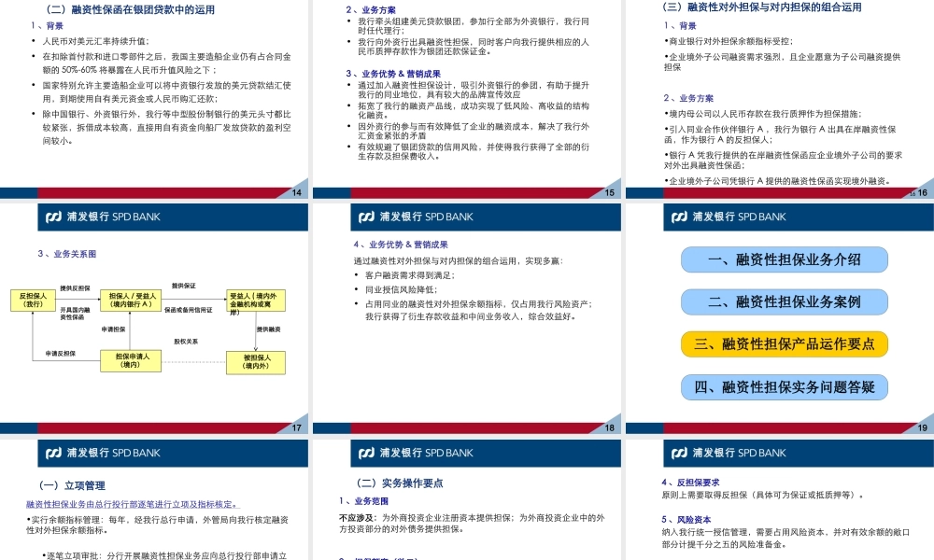
Task: Click the 担保申请人(境内) diagram box
Action: [132, 360]
